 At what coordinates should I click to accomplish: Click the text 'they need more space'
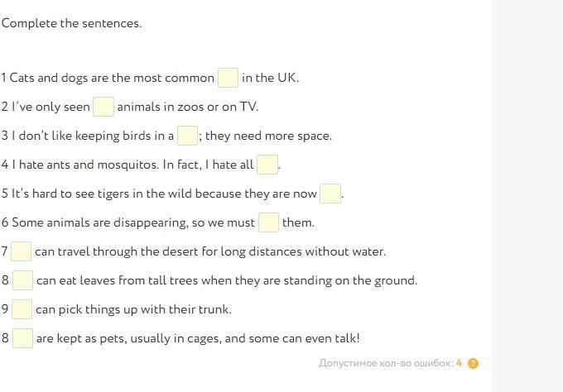(x=267, y=136)
